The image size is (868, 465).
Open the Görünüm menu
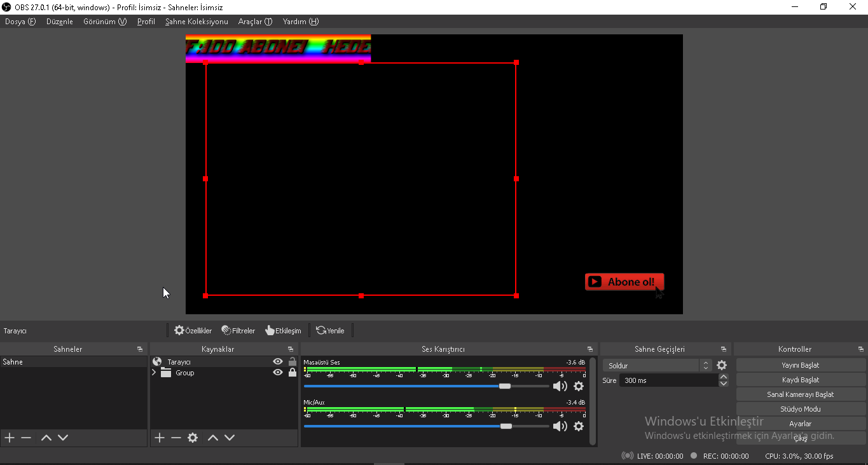(x=105, y=22)
